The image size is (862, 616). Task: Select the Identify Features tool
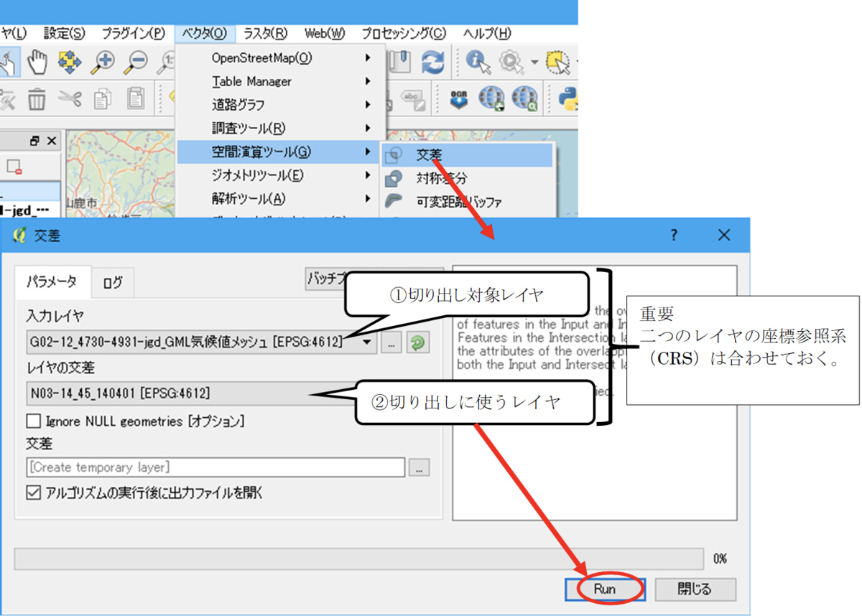(x=478, y=62)
